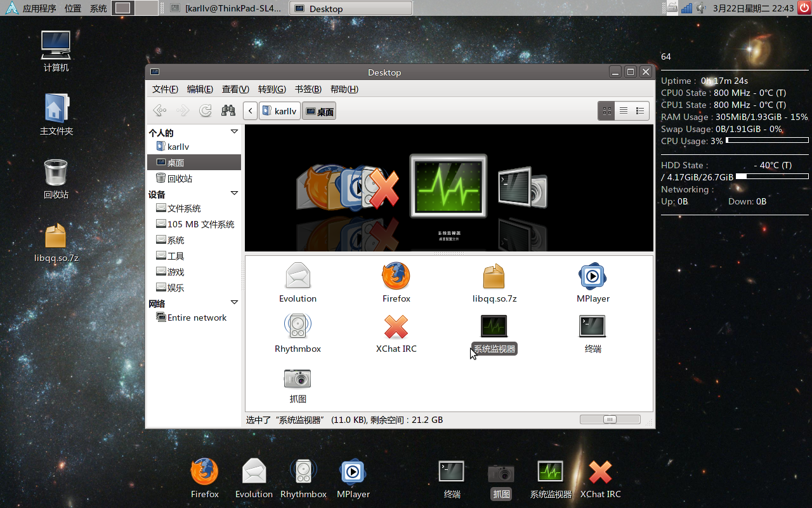Go forward in file manager toolbar

click(x=183, y=111)
